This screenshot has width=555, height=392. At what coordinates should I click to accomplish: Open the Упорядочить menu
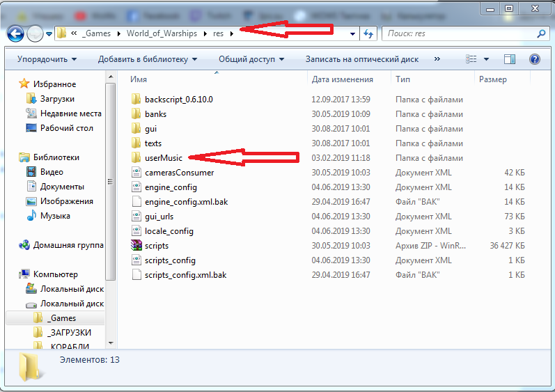coord(47,59)
